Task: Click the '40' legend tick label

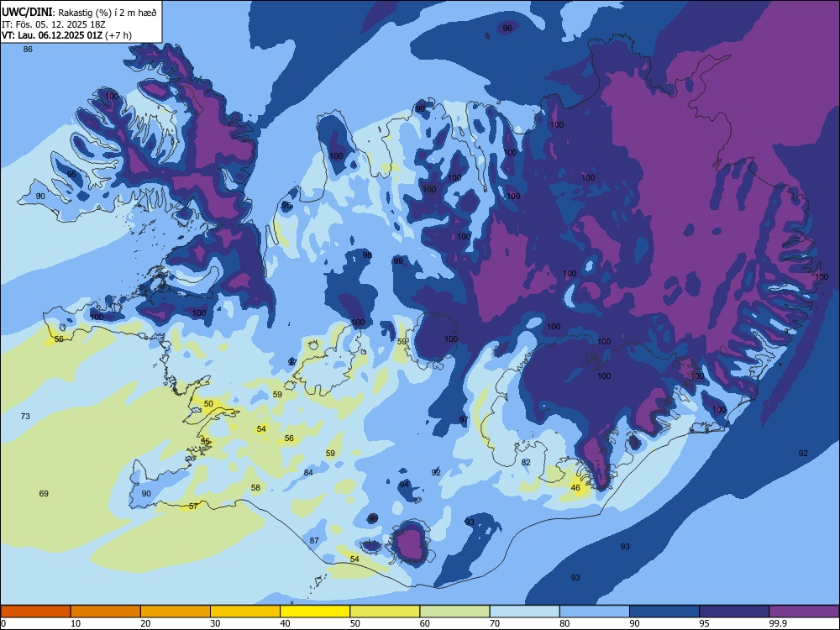Action: tap(285, 623)
